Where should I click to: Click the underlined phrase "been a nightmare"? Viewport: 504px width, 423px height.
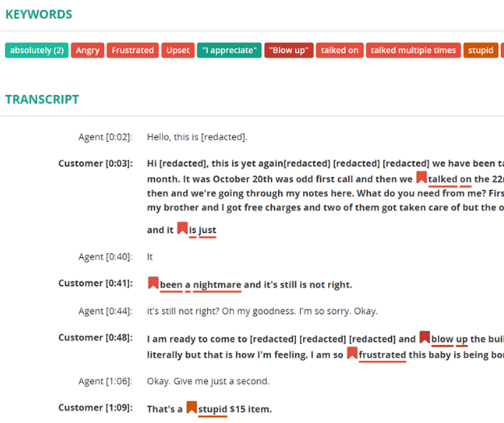(x=201, y=285)
